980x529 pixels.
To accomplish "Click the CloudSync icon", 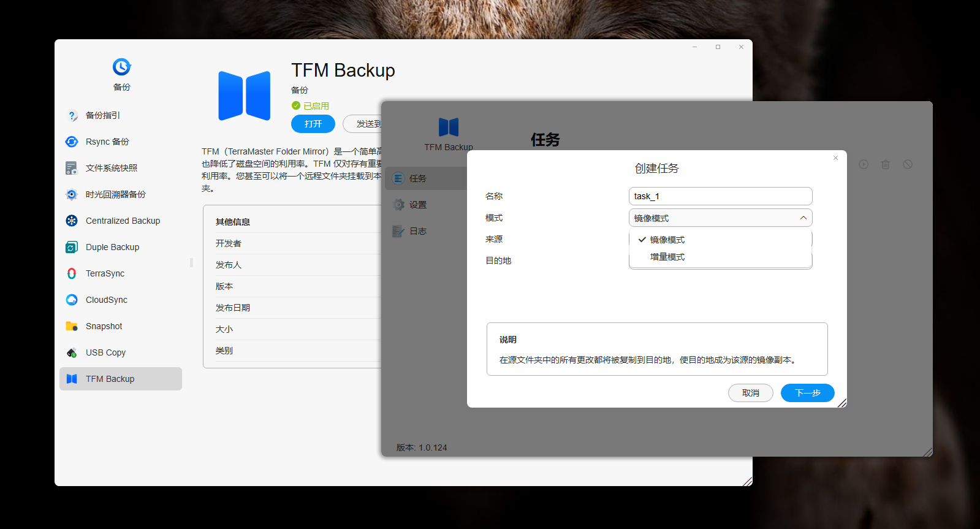I will click(72, 300).
